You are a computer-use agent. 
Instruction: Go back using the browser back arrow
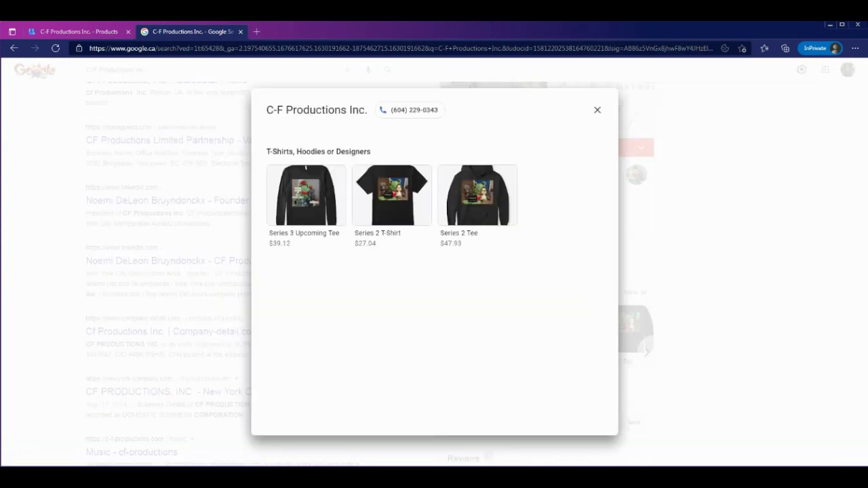click(14, 48)
